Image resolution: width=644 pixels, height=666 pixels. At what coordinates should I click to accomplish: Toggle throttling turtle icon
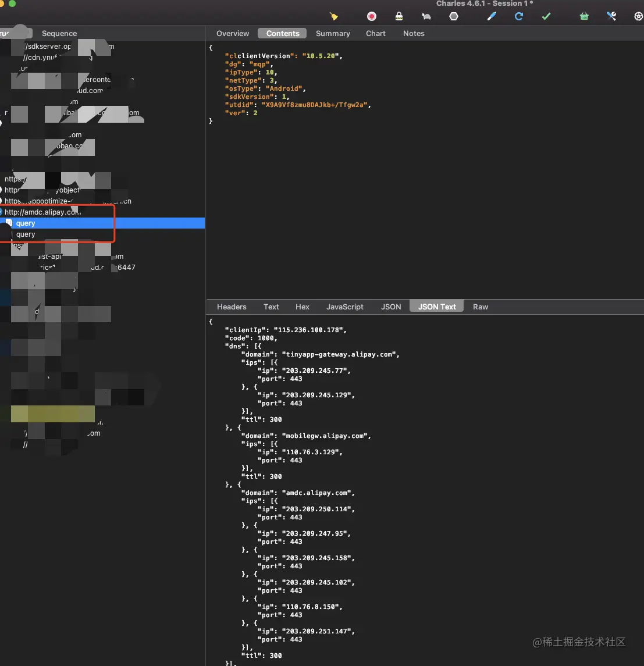(426, 16)
